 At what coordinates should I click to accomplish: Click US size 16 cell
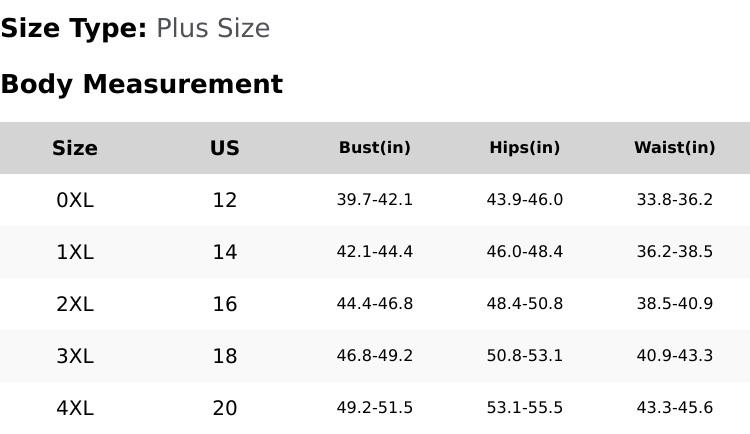point(225,304)
